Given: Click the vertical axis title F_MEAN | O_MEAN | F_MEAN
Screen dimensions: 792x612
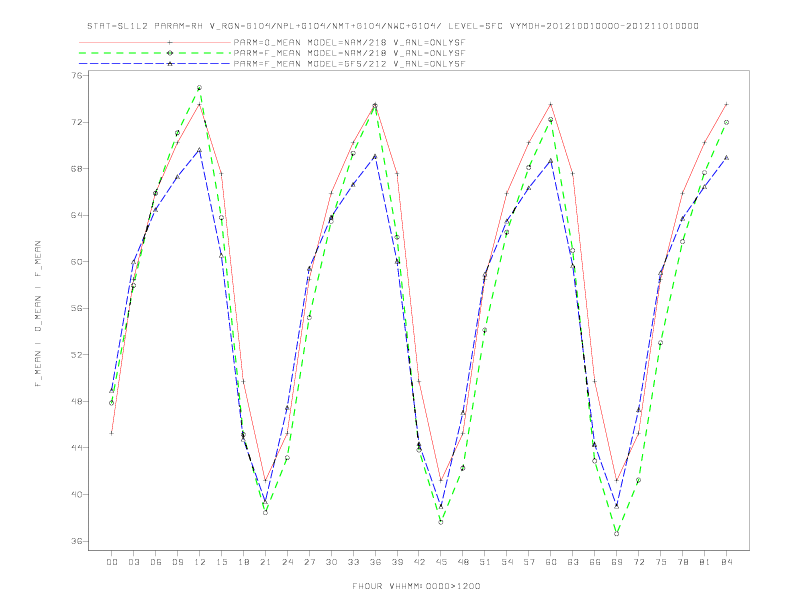Looking at the screenshot, I should pos(38,314).
